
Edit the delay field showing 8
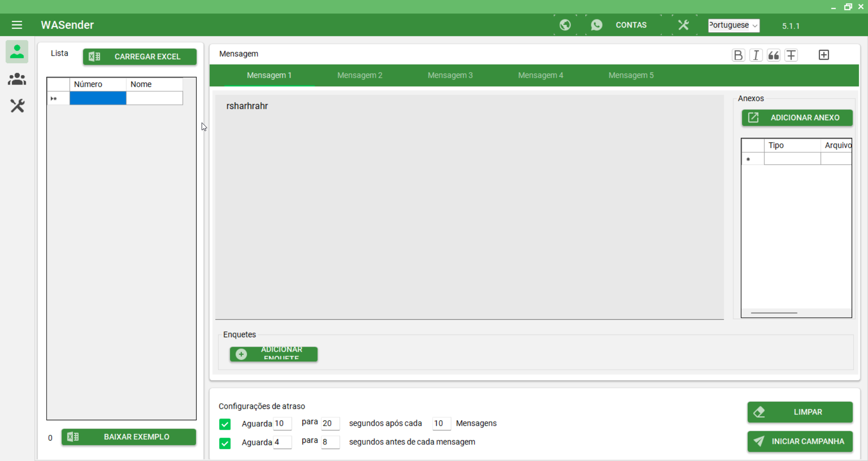pyautogui.click(x=330, y=442)
